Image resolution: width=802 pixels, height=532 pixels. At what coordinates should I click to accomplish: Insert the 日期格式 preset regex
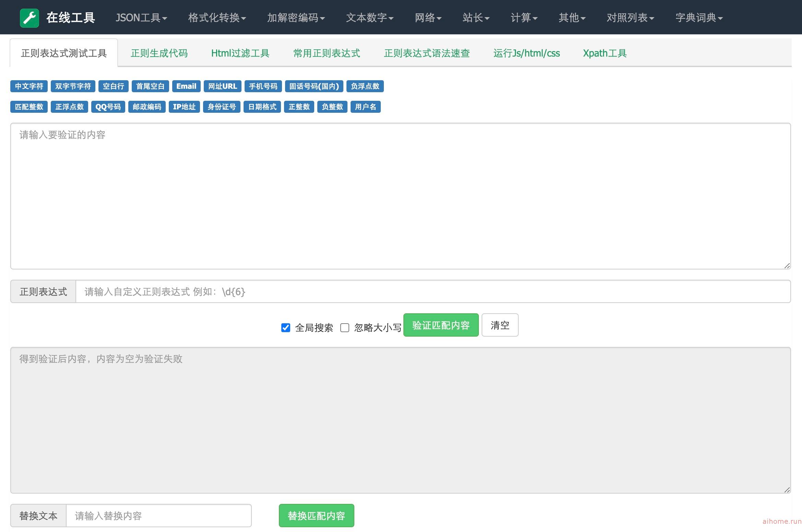262,107
